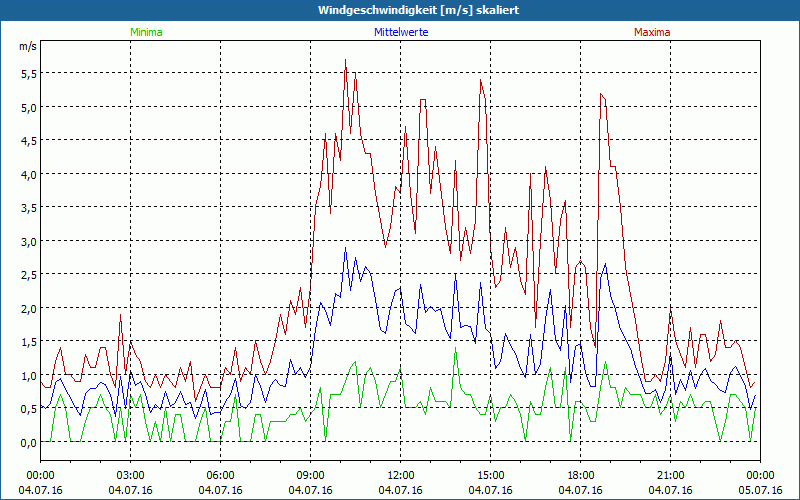The height and width of the screenshot is (500, 800).
Task: Click the m/s unit label on y-axis
Action: 28,46
